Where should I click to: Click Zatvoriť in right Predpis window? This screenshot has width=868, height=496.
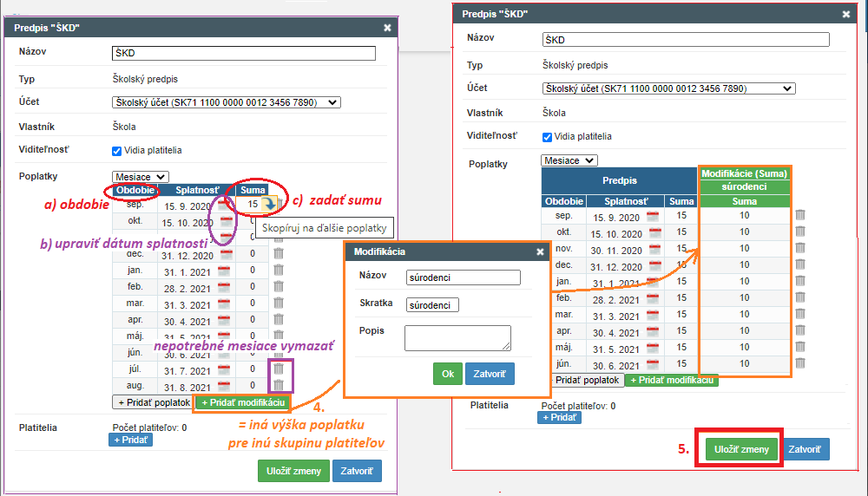[805, 449]
